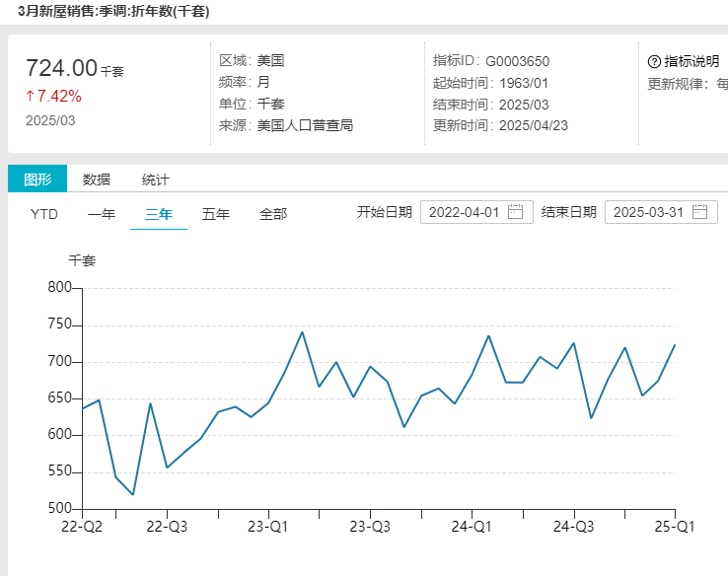This screenshot has width=728, height=576.
Task: Click the 724.00 latest value
Action: coord(61,68)
